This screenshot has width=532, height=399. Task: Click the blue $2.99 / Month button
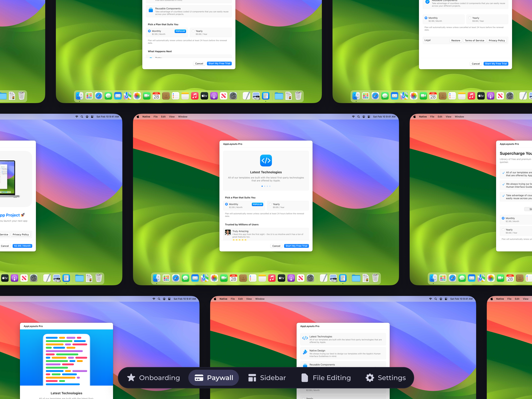(x=22, y=246)
